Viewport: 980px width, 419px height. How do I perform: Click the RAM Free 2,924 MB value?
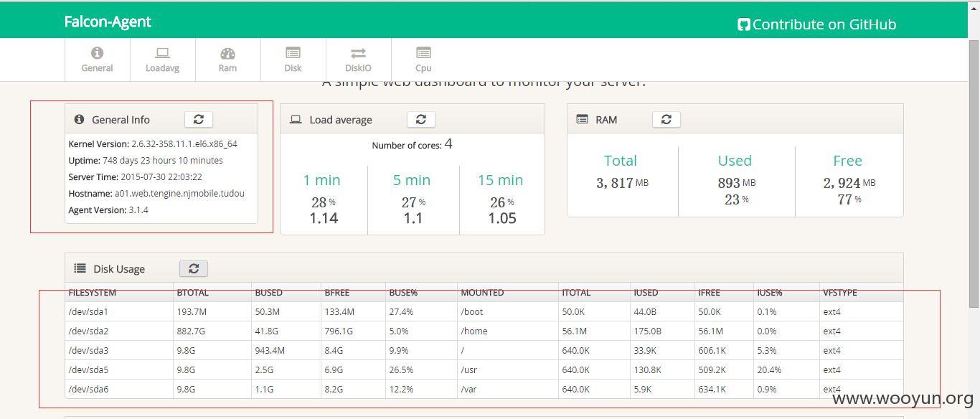click(x=849, y=183)
